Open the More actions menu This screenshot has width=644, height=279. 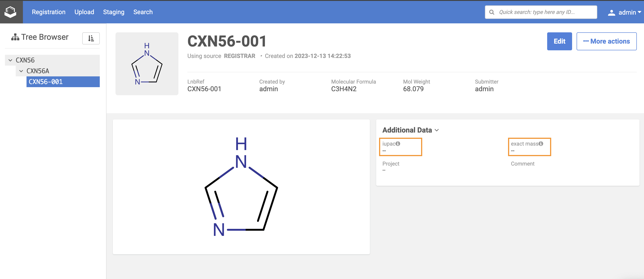606,41
